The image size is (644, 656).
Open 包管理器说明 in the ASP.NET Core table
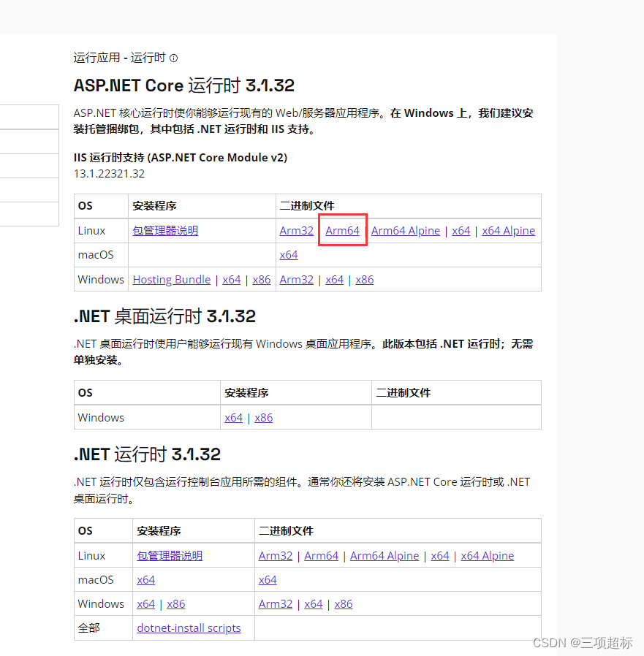[x=168, y=230]
